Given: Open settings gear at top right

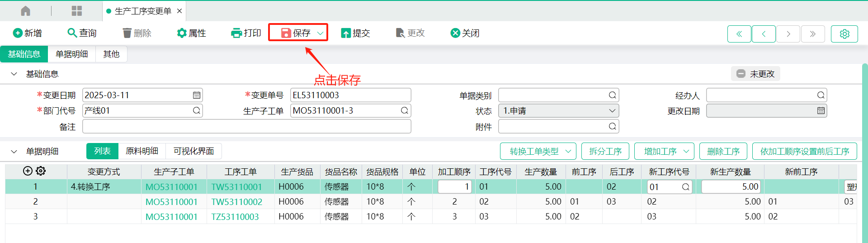Looking at the screenshot, I should click(844, 34).
